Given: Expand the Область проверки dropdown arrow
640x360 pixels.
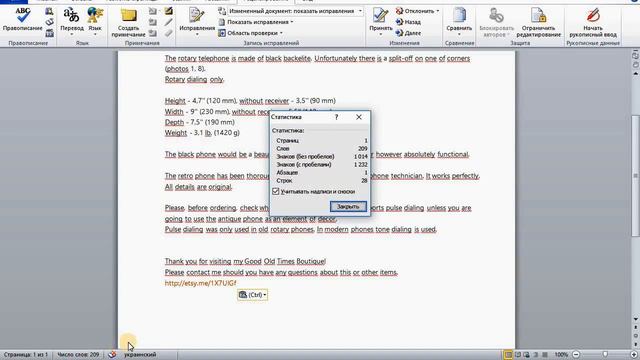Looking at the screenshot, I should coord(281,33).
